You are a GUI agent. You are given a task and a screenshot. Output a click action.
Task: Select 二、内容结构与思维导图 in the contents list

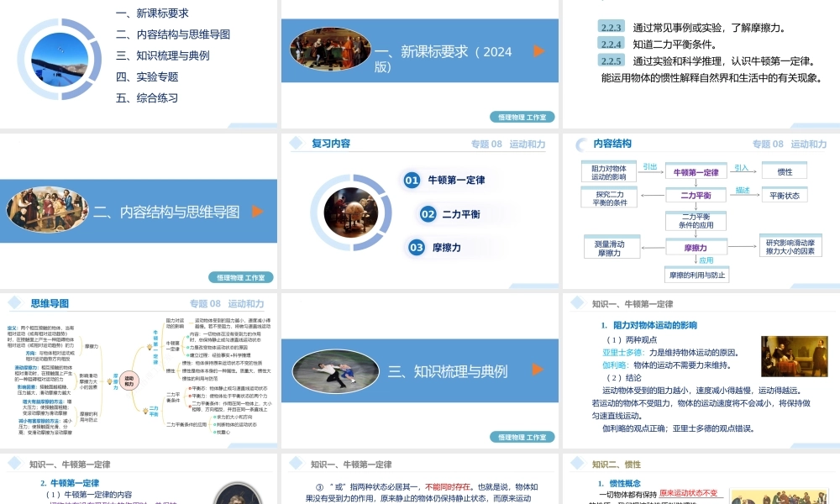173,34
